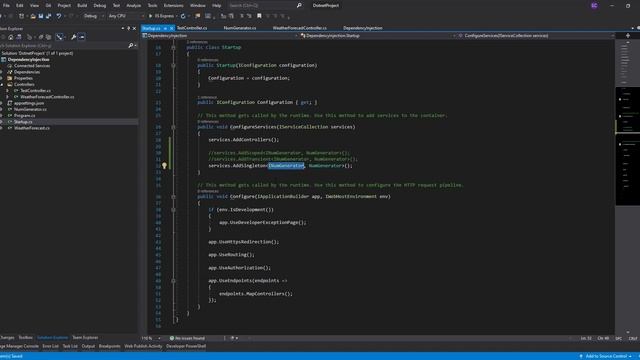Open the Help menu

(216, 5)
